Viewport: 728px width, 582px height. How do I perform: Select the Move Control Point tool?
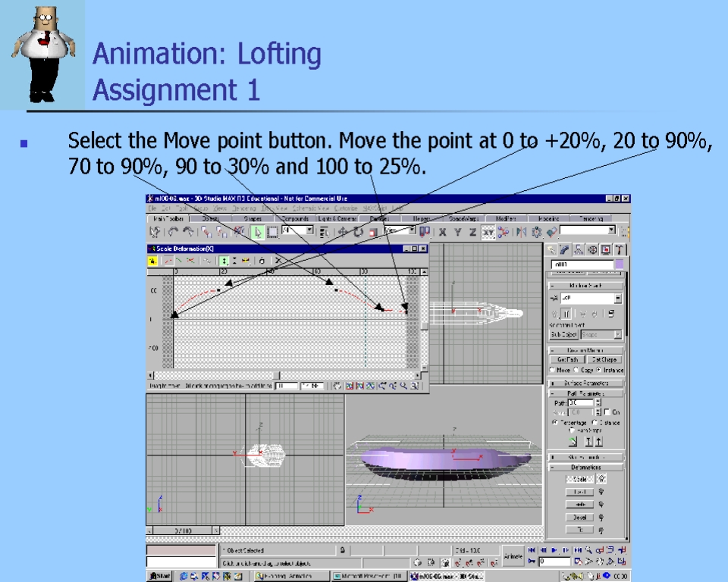pyautogui.click(x=224, y=260)
